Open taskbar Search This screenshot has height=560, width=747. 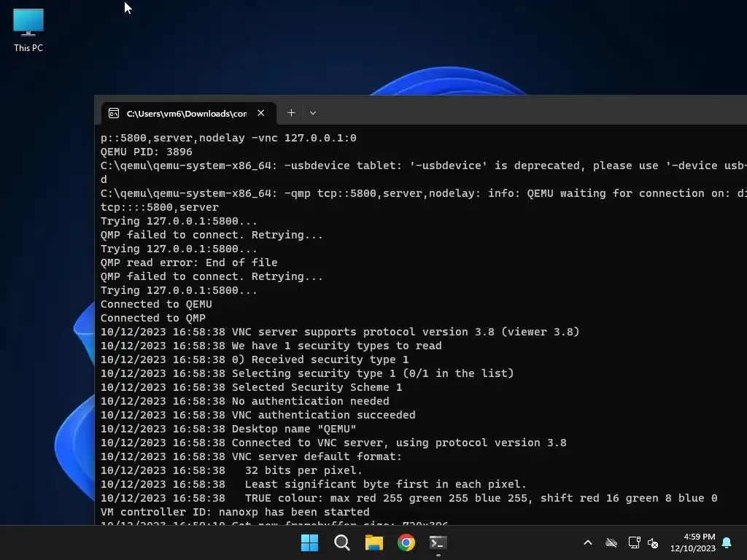pos(341,542)
